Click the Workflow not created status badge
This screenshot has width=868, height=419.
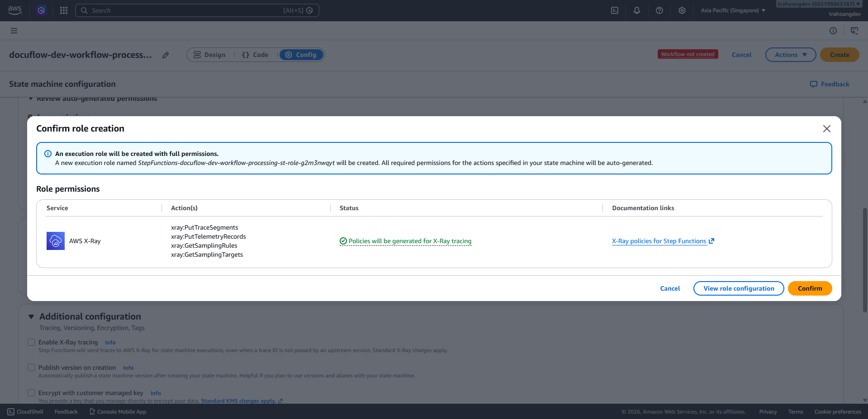(688, 54)
